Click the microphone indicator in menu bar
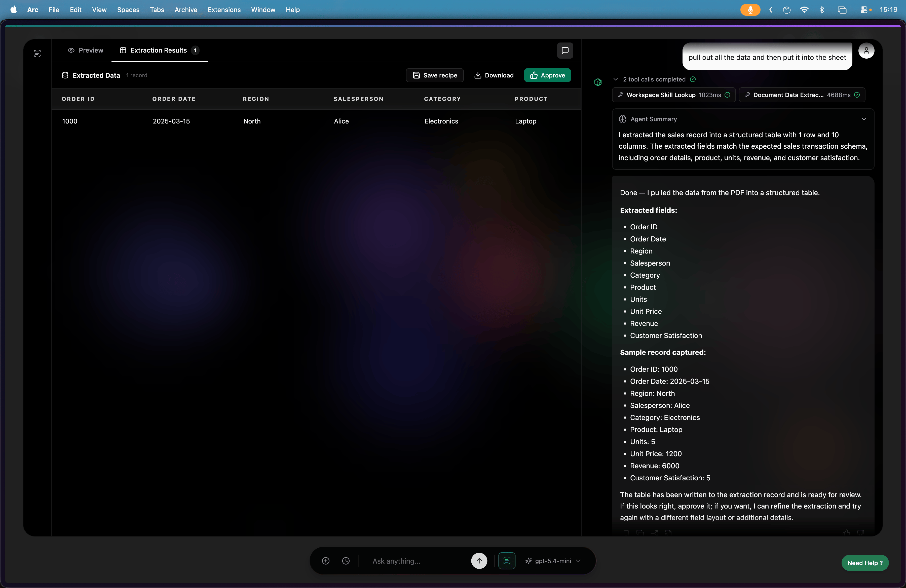The image size is (906, 588). tap(750, 10)
